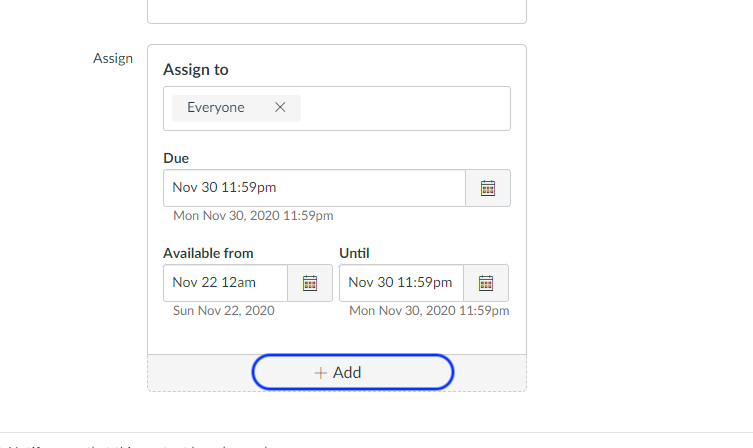Click the parsed date below Due field
Viewport: 753px width, 448px height.
click(x=253, y=216)
